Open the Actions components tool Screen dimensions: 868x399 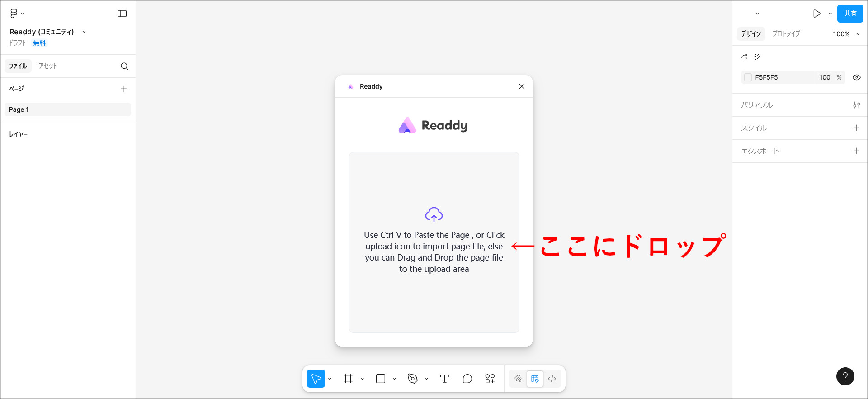click(x=490, y=379)
